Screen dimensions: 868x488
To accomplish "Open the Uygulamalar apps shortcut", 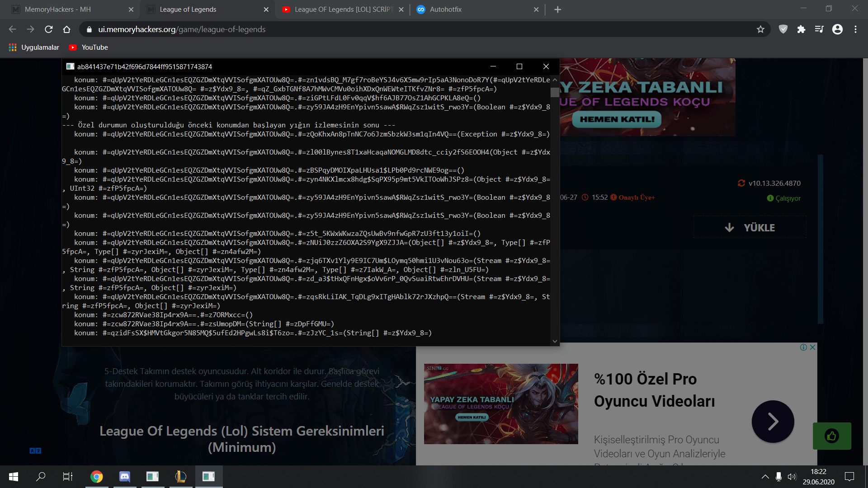I will pyautogui.click(x=34, y=47).
